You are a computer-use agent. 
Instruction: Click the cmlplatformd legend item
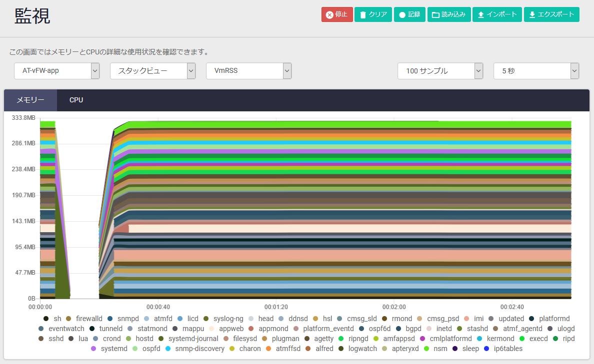point(446,338)
